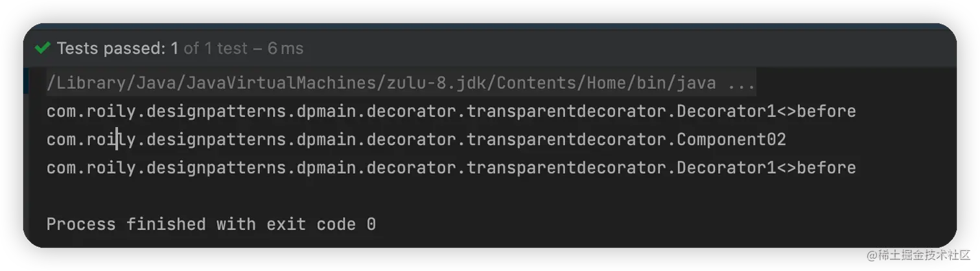Click 'com.roily' at start of first output line
The image size is (980, 271).
pos(91,112)
